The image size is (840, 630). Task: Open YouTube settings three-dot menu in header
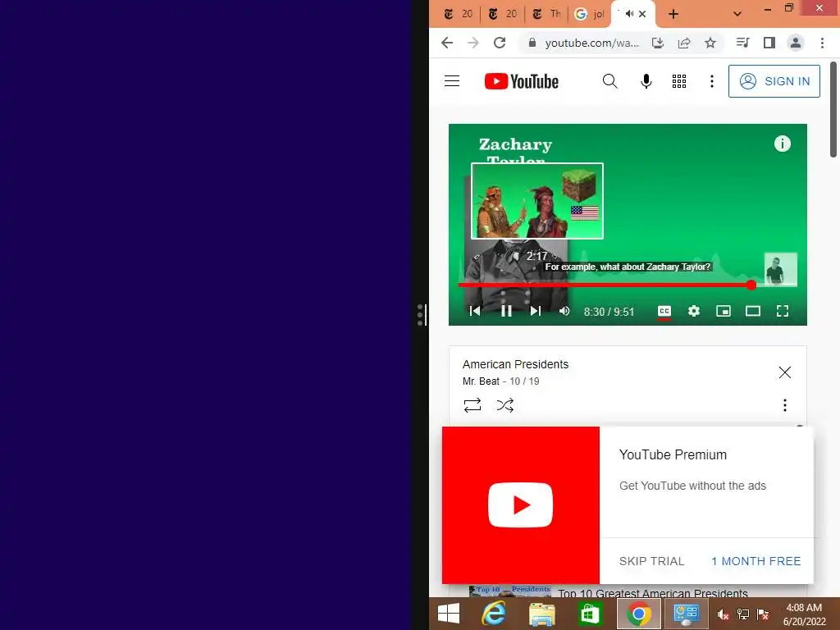coord(711,81)
